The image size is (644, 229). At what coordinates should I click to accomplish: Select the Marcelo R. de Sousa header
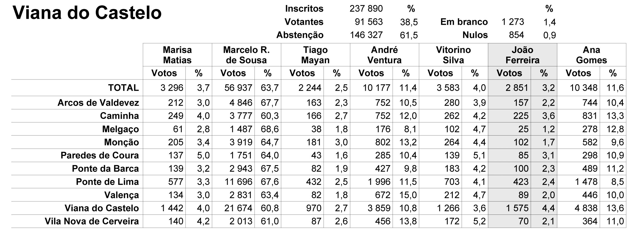pyautogui.click(x=246, y=55)
